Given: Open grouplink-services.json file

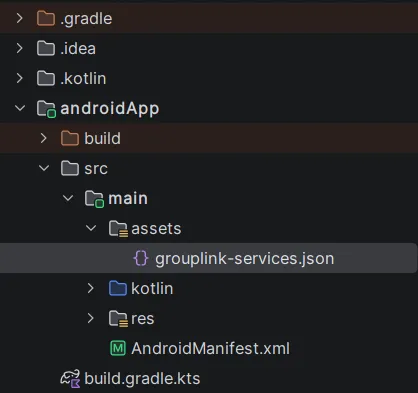Looking at the screenshot, I should (245, 259).
